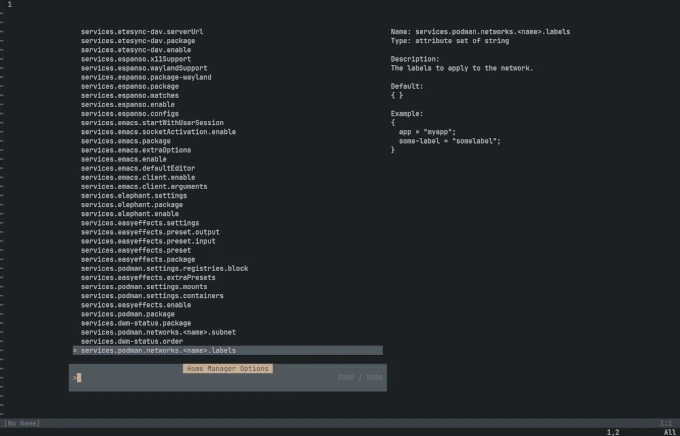Image resolution: width=680 pixels, height=436 pixels.
Task: Select services.espanso.matches entry
Action: [x=130, y=95]
